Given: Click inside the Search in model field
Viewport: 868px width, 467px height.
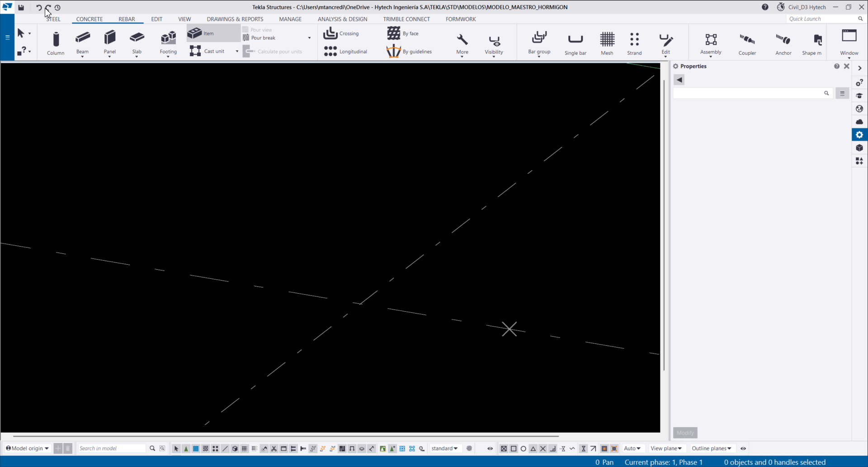Looking at the screenshot, I should tap(111, 448).
